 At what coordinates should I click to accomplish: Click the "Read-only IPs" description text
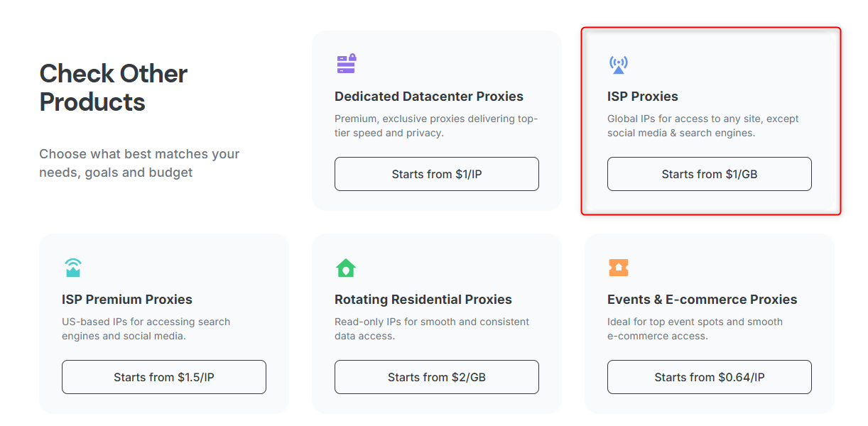pos(432,329)
